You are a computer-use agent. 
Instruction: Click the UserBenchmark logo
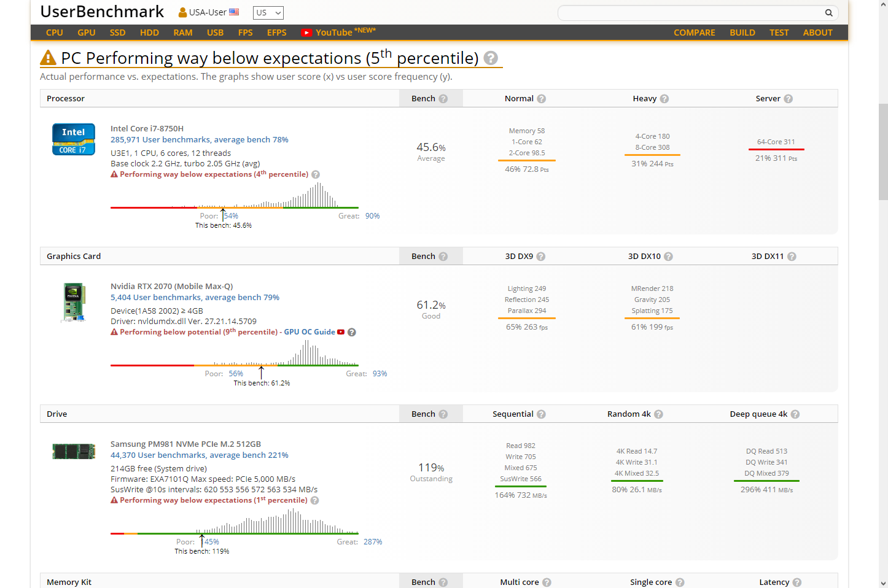[102, 12]
